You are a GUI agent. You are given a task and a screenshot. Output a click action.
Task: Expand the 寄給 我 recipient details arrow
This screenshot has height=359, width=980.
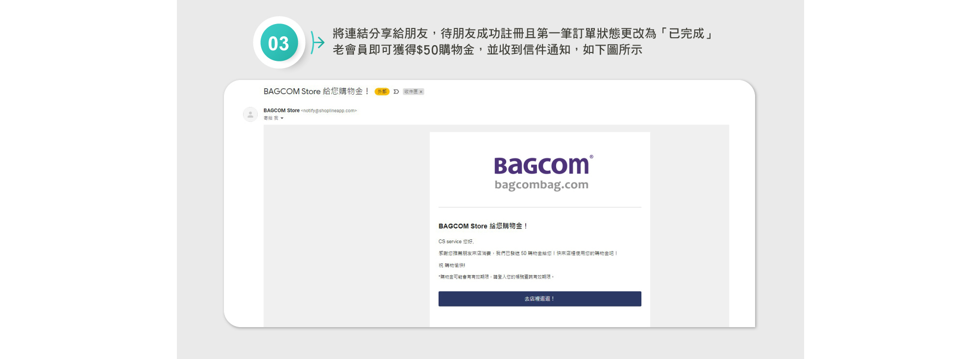(x=282, y=118)
